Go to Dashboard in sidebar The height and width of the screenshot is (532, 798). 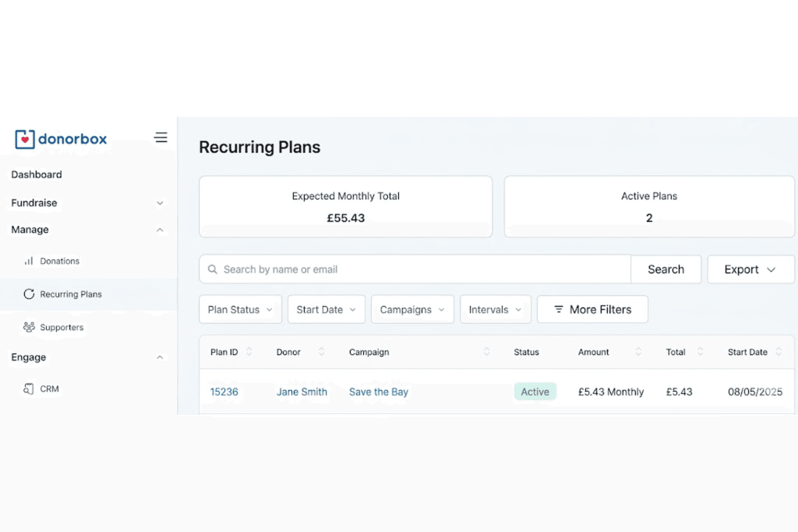(37, 175)
